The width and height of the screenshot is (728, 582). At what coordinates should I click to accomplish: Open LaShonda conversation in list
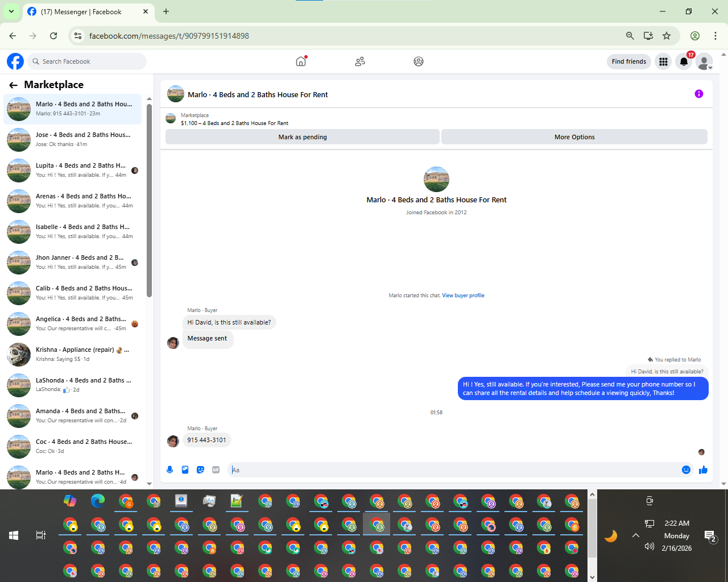click(x=73, y=385)
